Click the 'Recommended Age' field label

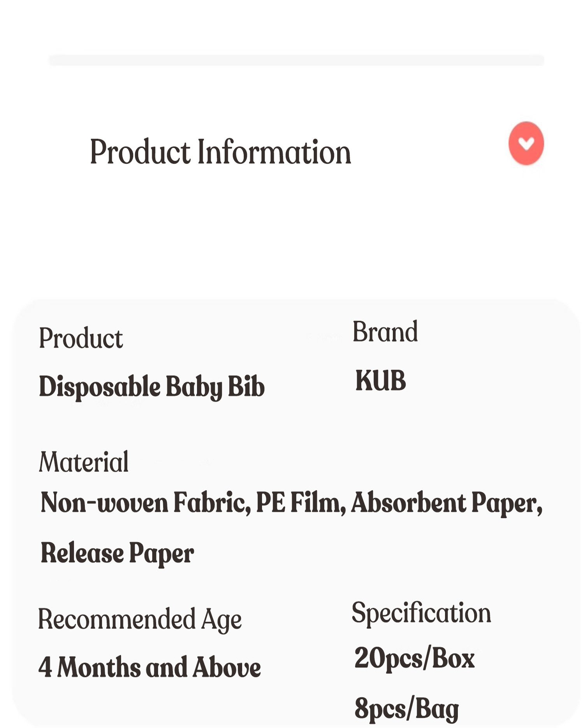point(140,619)
